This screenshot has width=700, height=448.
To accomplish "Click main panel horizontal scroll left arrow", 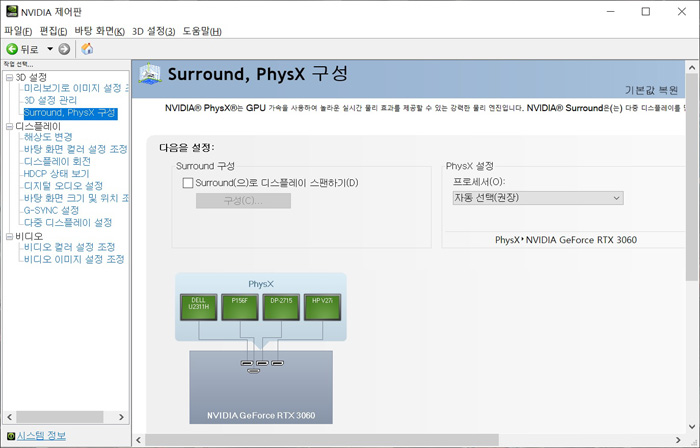I will [x=138, y=440].
